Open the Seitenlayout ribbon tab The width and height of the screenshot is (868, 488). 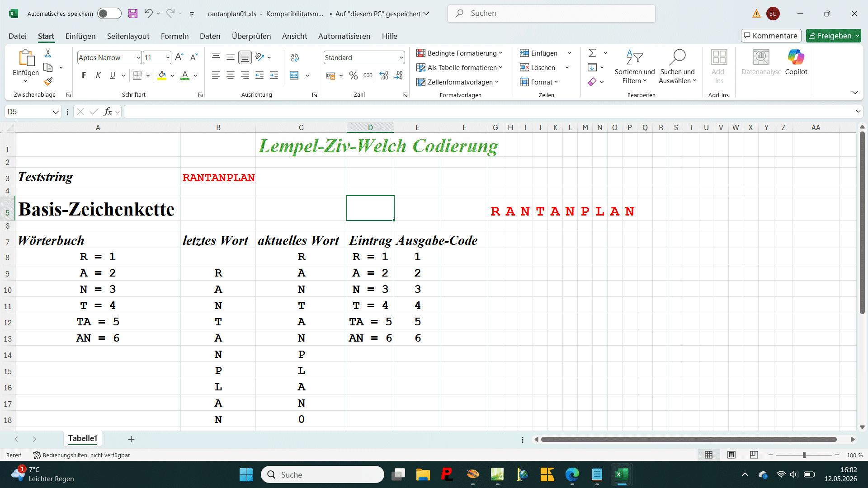click(x=128, y=36)
